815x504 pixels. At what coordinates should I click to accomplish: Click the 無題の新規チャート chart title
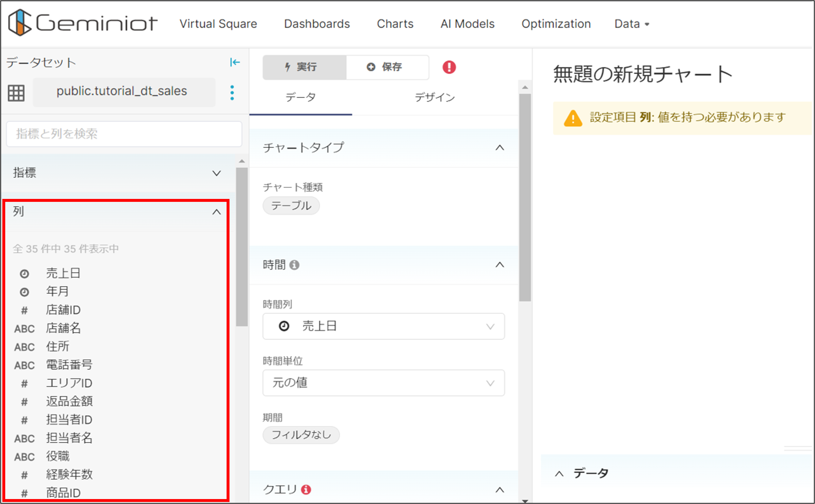pyautogui.click(x=643, y=74)
